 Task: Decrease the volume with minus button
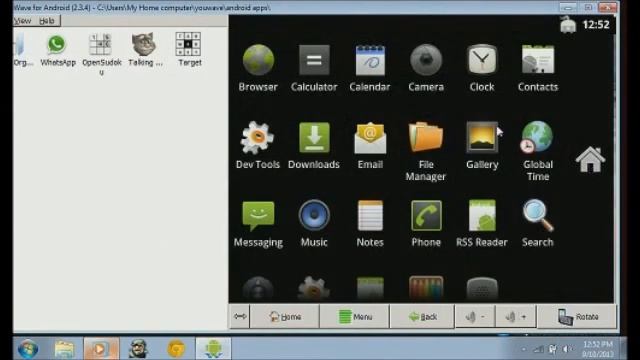tap(475, 317)
